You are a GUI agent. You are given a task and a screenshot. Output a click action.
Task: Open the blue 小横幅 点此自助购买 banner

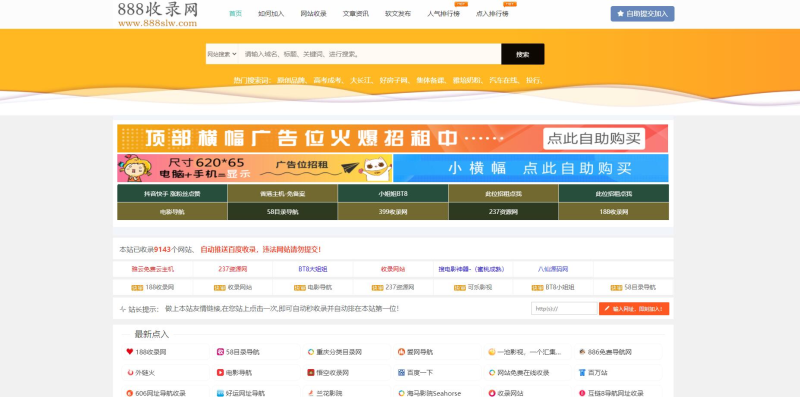tap(531, 168)
